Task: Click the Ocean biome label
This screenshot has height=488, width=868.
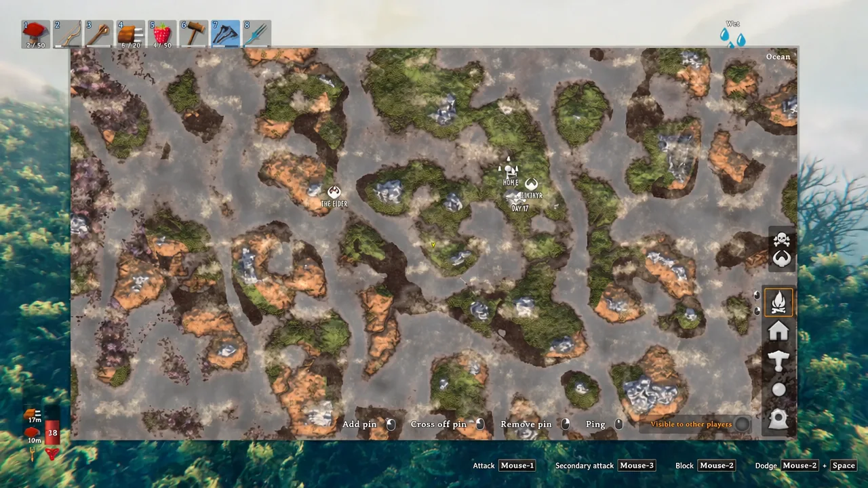Action: coord(778,56)
